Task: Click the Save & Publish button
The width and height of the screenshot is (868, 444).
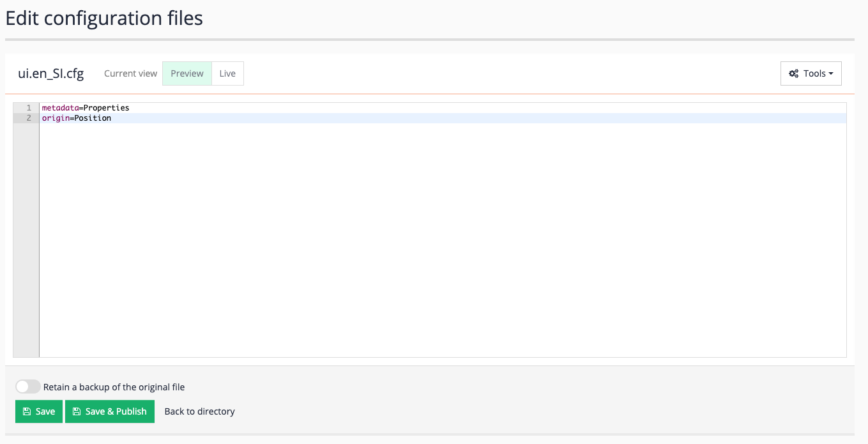Action: (x=109, y=411)
